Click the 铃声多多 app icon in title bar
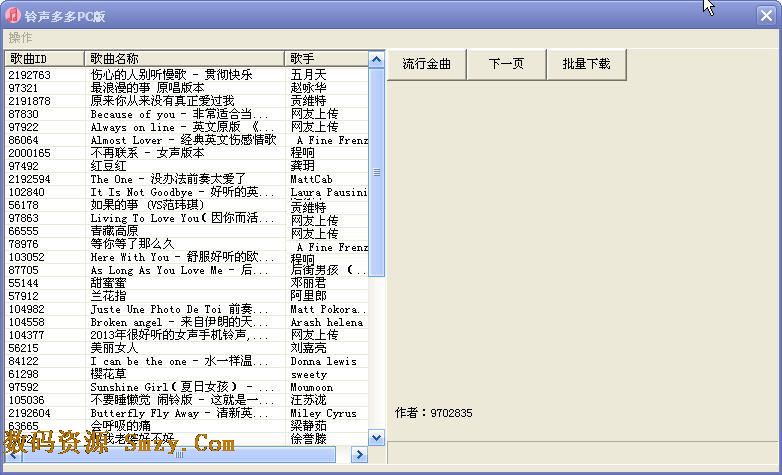 12,15
